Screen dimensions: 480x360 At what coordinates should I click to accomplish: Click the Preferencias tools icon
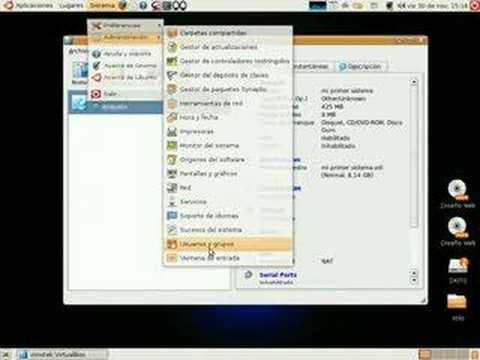[x=96, y=26]
